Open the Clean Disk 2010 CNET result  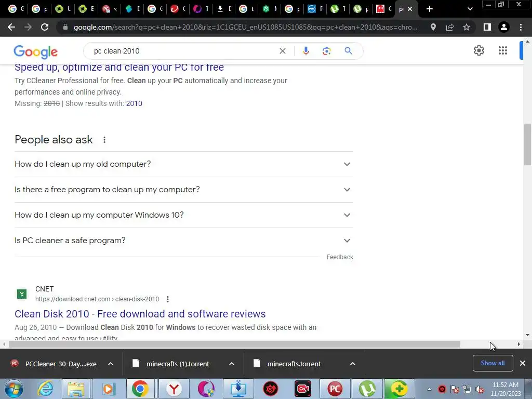point(140,314)
